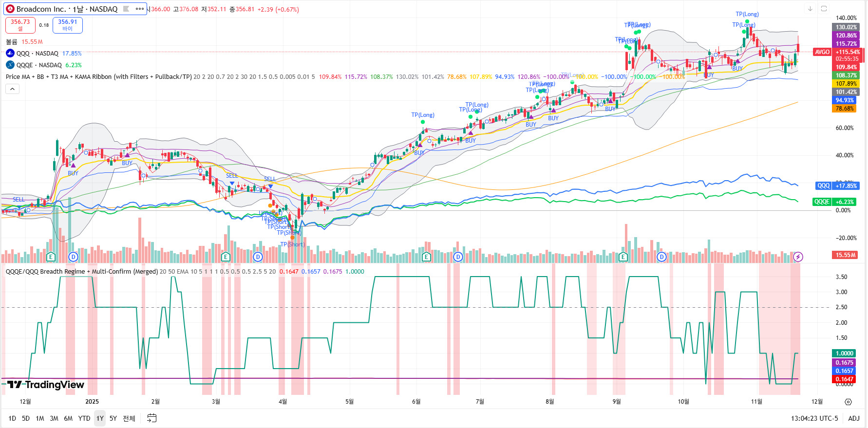Open the 13:04:23 UTC-5 timezone menu
Screen dimensions: 868x428
[814, 418]
